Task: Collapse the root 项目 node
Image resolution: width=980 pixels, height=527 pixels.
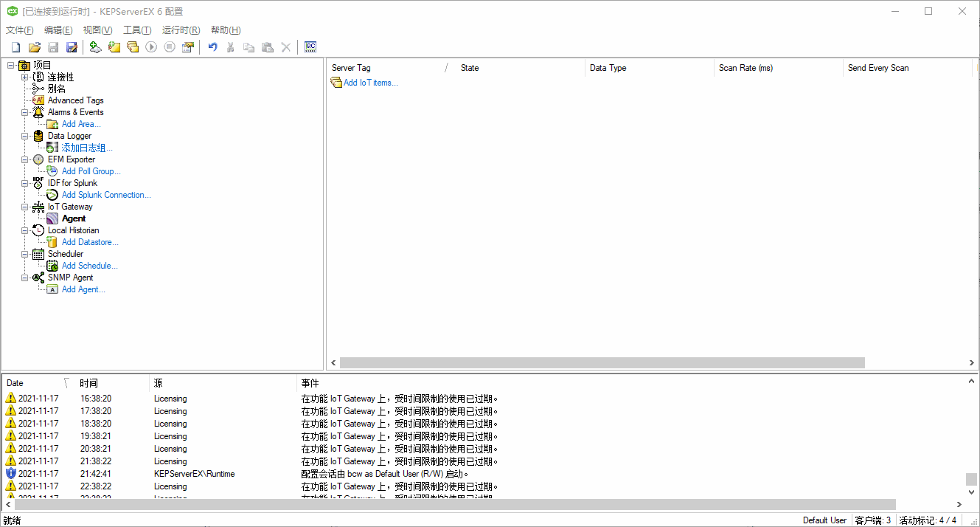Action: 10,65
